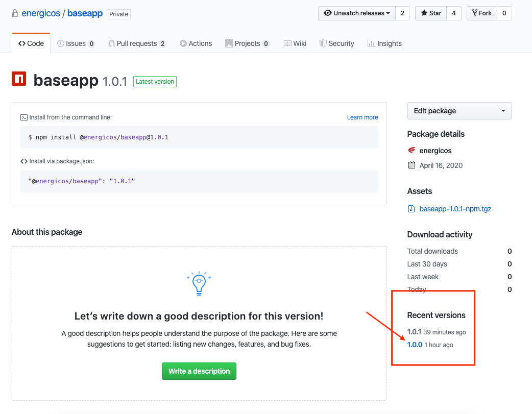This screenshot has width=532, height=414.
Task: Click the eye icon in Unwatch releases
Action: (x=327, y=13)
